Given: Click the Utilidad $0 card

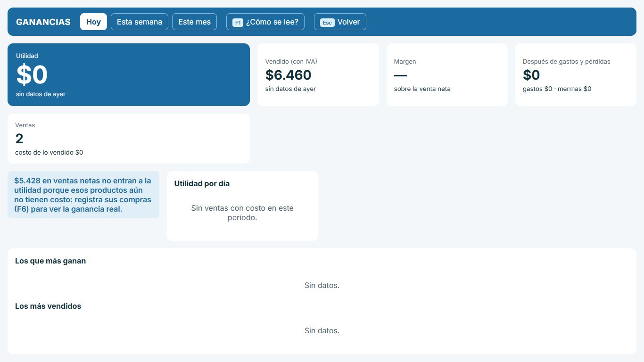Looking at the screenshot, I should [129, 74].
